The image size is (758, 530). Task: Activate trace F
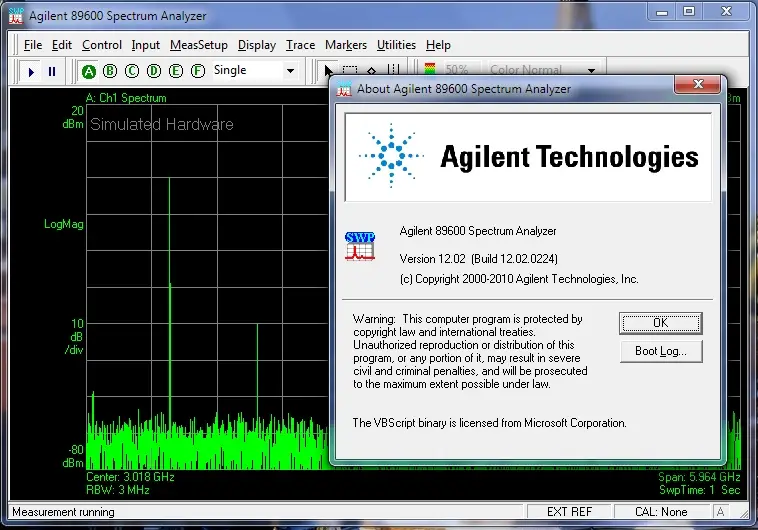198,71
